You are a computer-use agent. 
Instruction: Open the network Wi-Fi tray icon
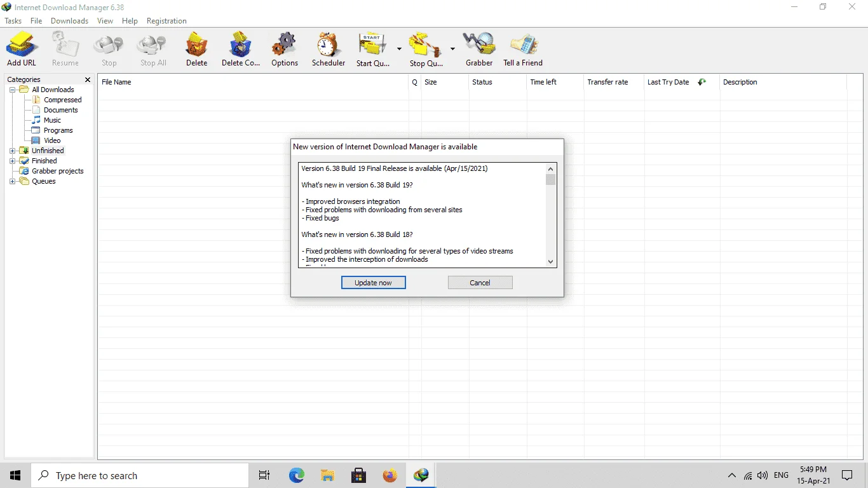748,475
